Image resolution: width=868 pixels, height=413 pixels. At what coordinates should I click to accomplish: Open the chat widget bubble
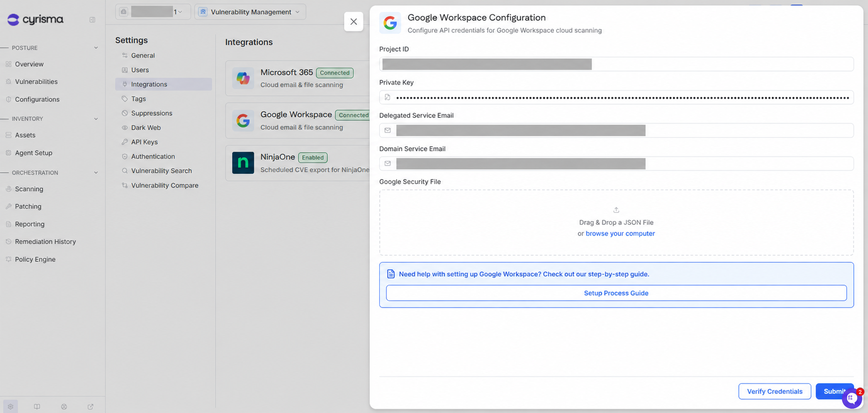coord(852,398)
